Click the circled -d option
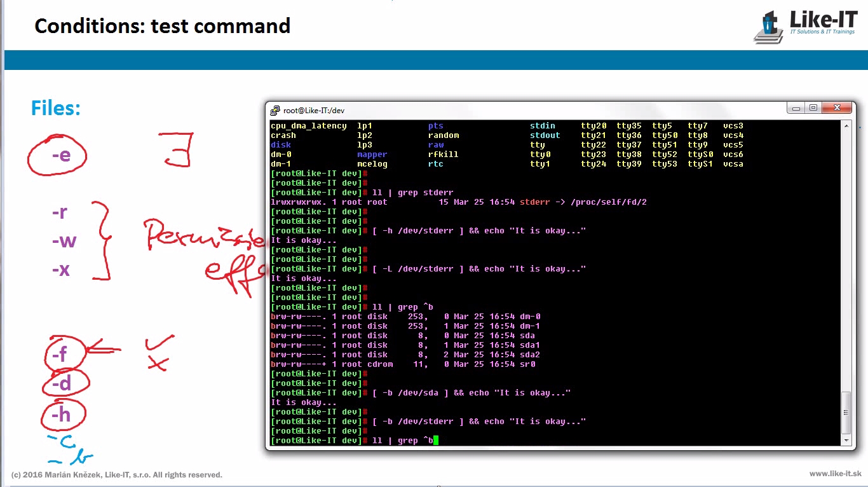Image resolution: width=868 pixels, height=487 pixels. click(x=62, y=383)
